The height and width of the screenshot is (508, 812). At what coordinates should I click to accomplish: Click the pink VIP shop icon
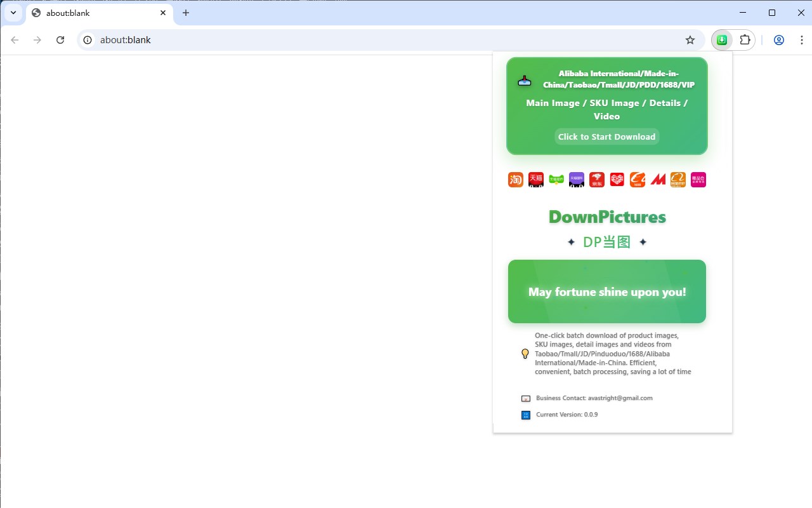[698, 180]
